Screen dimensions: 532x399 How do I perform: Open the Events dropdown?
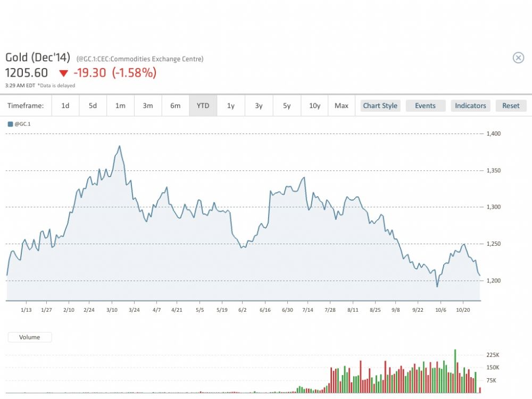point(425,106)
